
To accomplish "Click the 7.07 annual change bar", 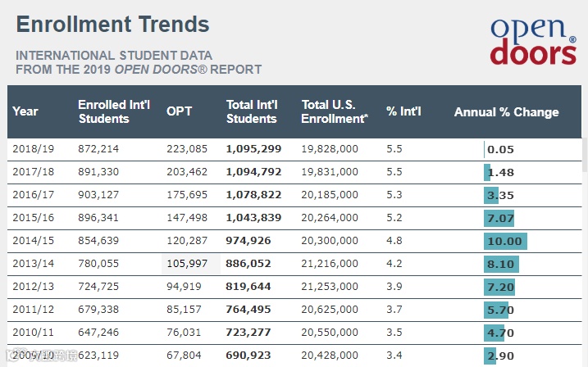I will click(500, 218).
